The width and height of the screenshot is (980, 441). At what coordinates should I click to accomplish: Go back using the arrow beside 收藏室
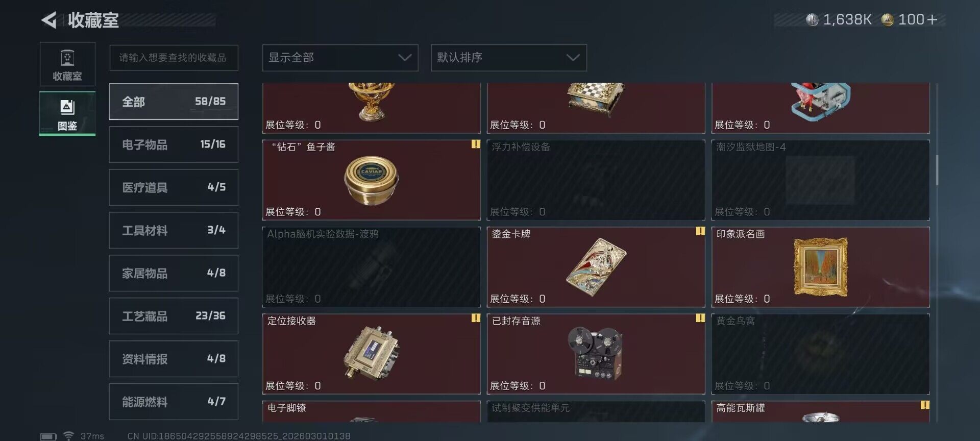(49, 20)
